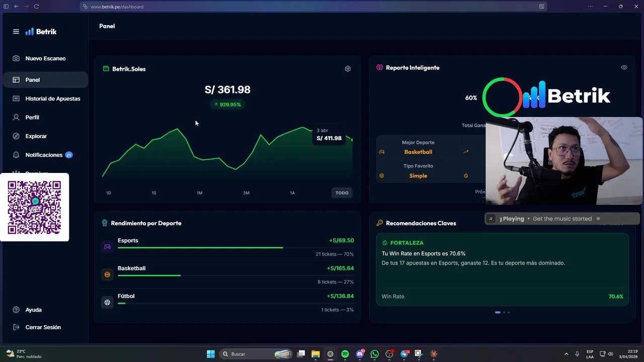This screenshot has height=362, width=644.
Task: Click the Explorar compass icon
Action: tap(16, 136)
